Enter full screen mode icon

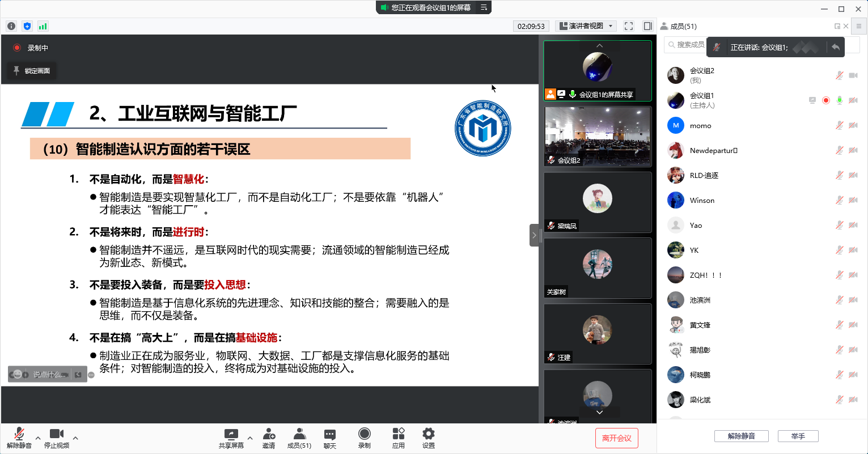tap(628, 26)
